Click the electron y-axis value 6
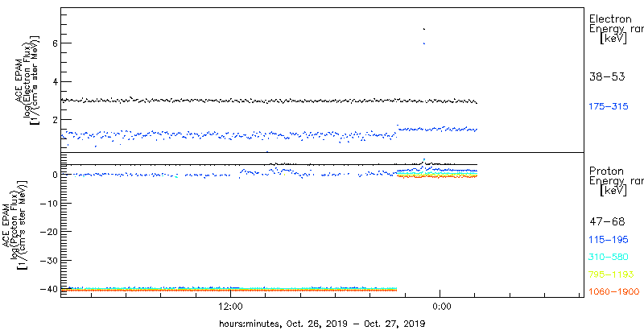Screen dimensions: 644x330 pos(53,43)
